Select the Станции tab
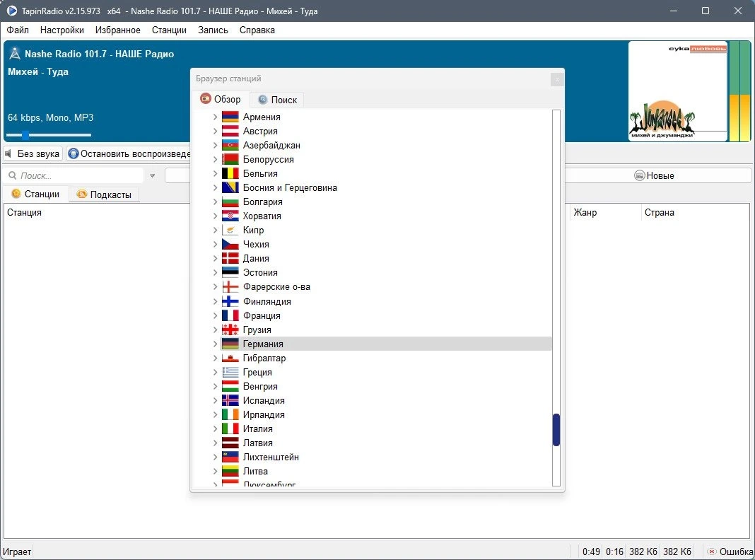 click(35, 194)
